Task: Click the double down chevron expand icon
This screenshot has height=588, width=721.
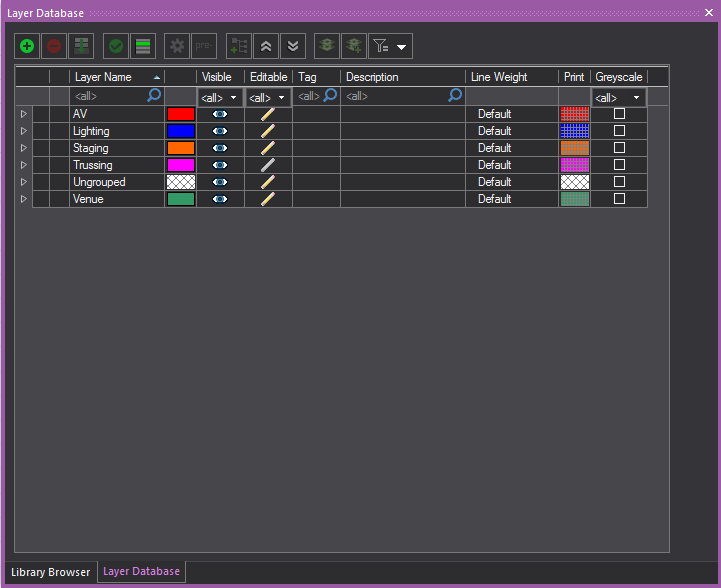Action: [x=292, y=46]
